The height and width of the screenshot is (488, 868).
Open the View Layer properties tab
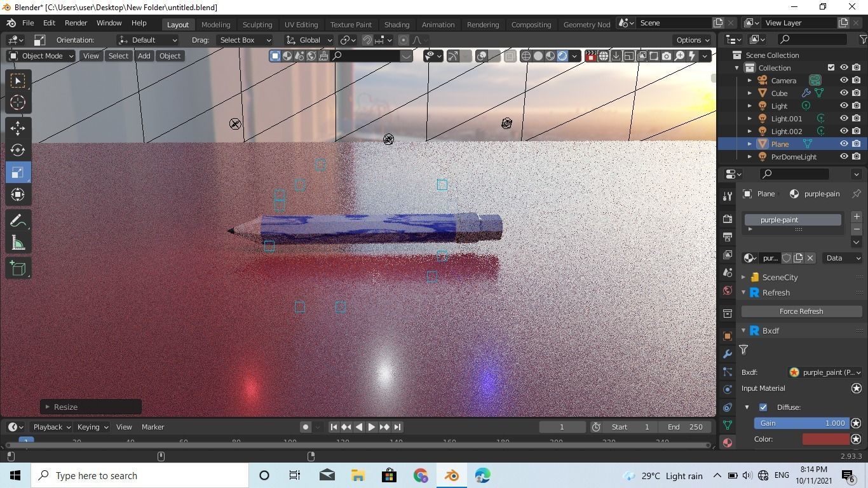pos(728,254)
